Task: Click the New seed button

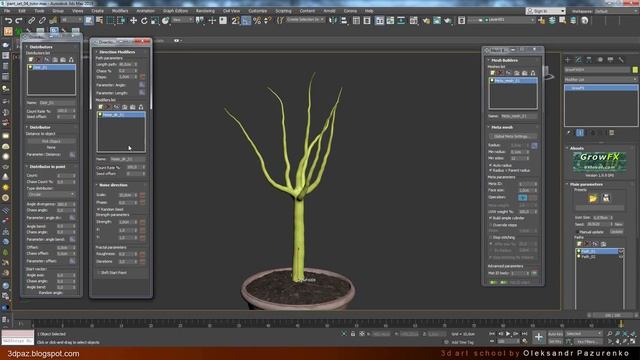Action: point(618,224)
